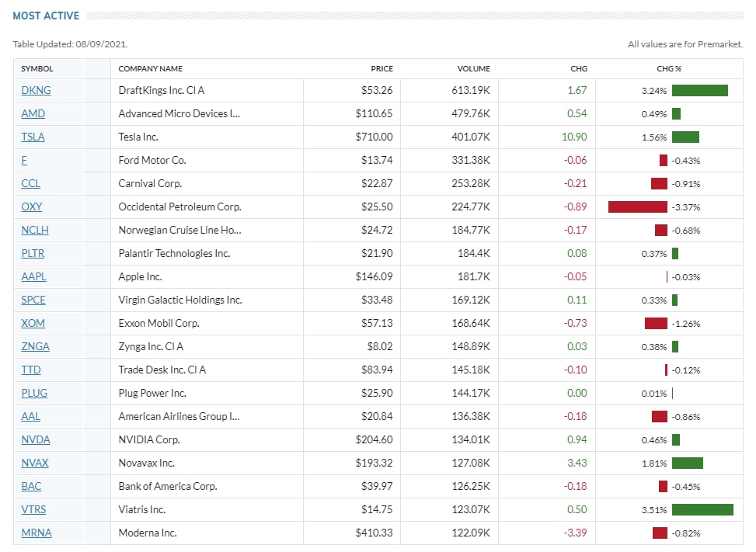
Task: Click the 224.77K Occidental volume
Action: point(471,207)
